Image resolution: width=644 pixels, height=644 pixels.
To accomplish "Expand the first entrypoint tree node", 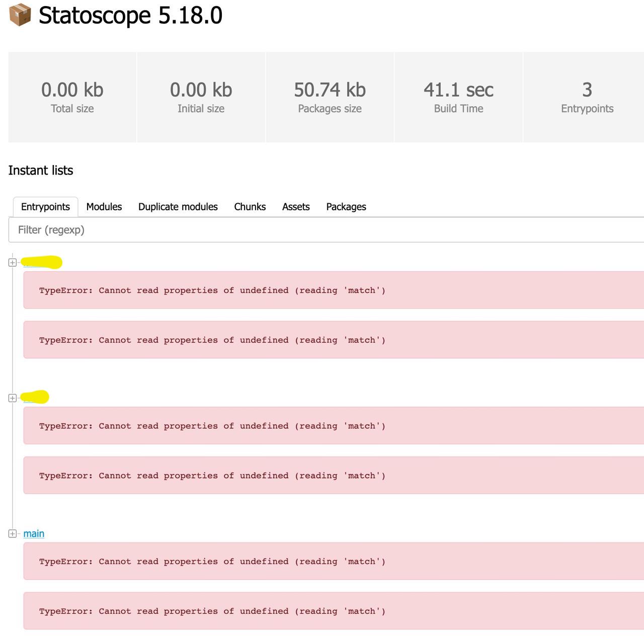I will point(12,262).
